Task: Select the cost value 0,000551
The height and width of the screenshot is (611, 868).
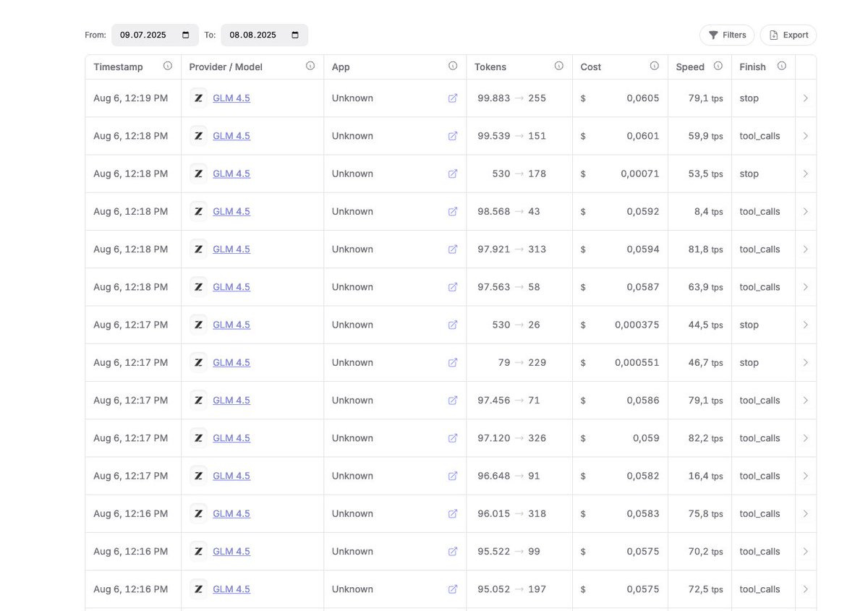Action: coord(637,362)
